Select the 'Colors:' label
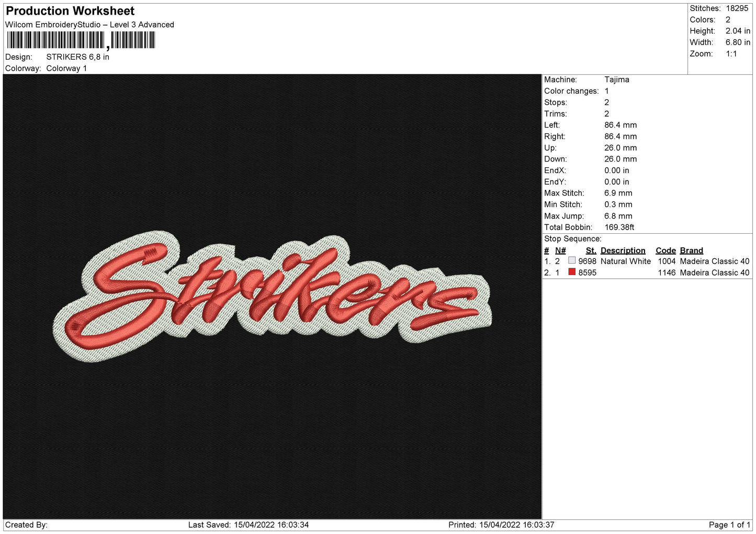The width and height of the screenshot is (756, 534). [x=702, y=20]
